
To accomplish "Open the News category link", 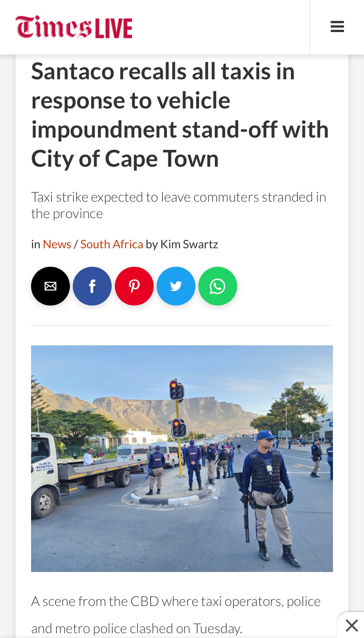I will coord(57,244).
